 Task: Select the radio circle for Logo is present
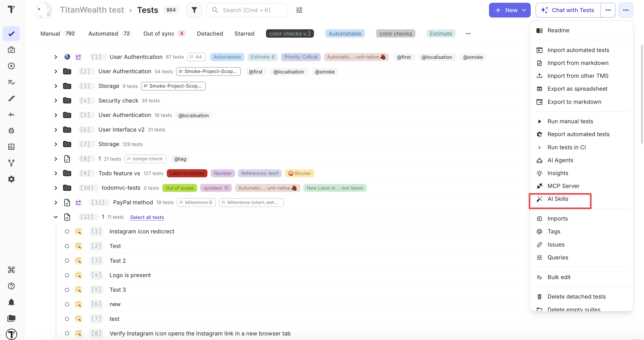click(x=67, y=275)
